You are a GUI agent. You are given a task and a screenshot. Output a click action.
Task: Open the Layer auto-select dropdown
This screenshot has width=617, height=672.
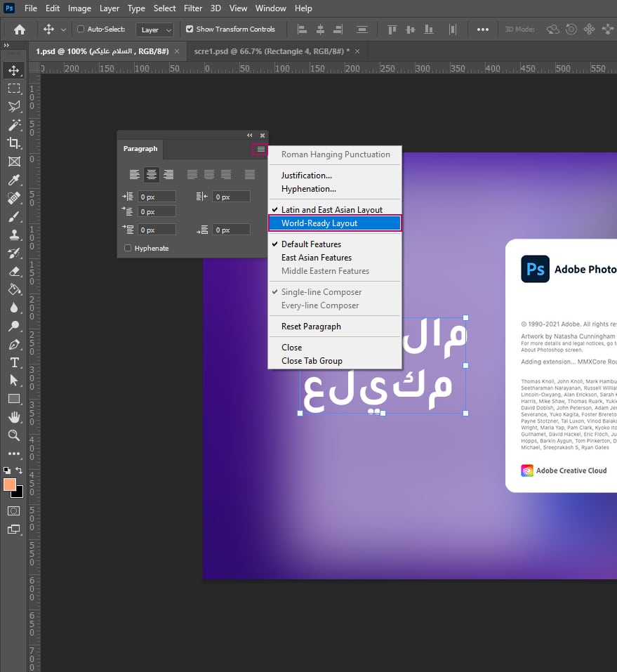pos(154,29)
